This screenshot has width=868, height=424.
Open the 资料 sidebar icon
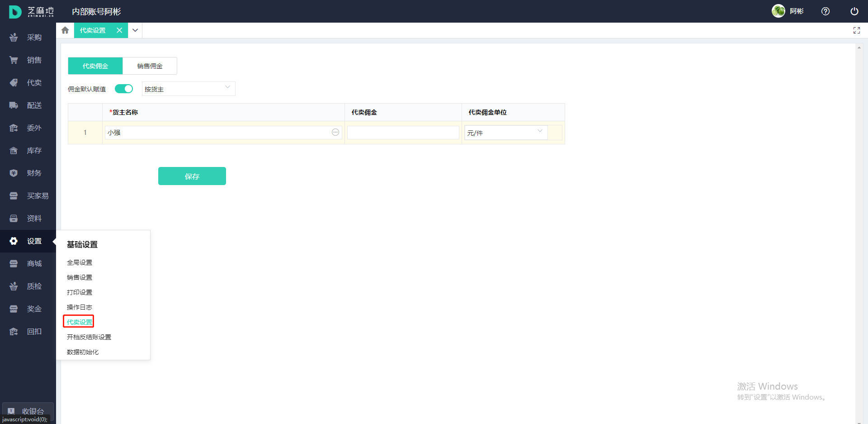point(14,219)
